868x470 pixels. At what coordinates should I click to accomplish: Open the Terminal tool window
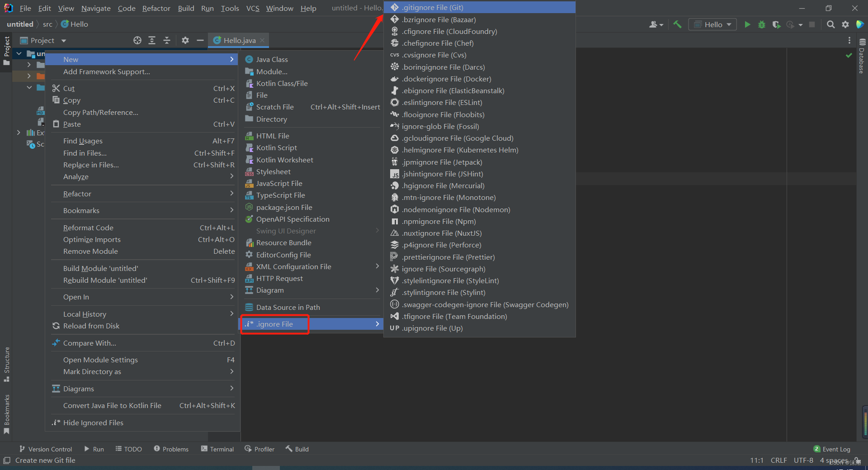(217, 449)
